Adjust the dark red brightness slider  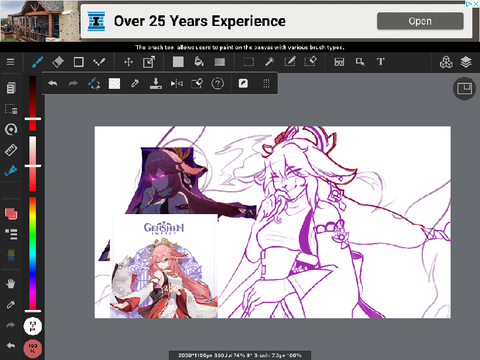tap(32, 103)
